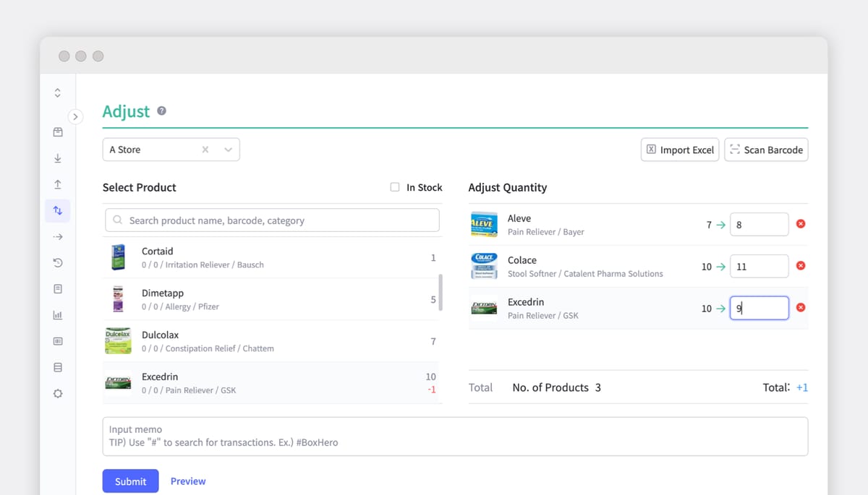Open the A Store location dropdown
868x495 pixels.
tap(229, 150)
